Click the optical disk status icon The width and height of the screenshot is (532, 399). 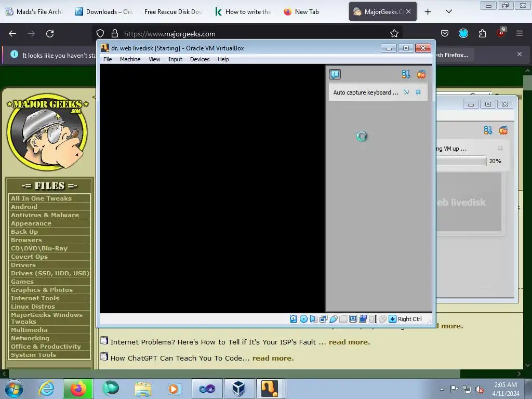[303, 319]
